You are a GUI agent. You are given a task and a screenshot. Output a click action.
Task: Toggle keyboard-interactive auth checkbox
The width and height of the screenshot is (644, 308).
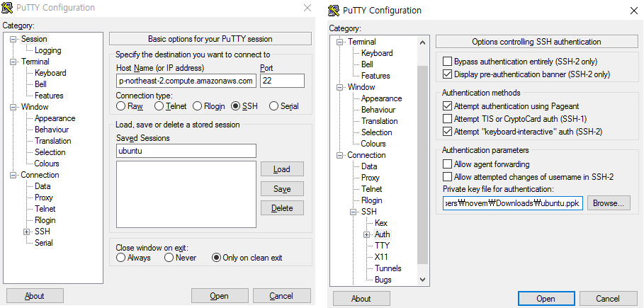tap(447, 132)
